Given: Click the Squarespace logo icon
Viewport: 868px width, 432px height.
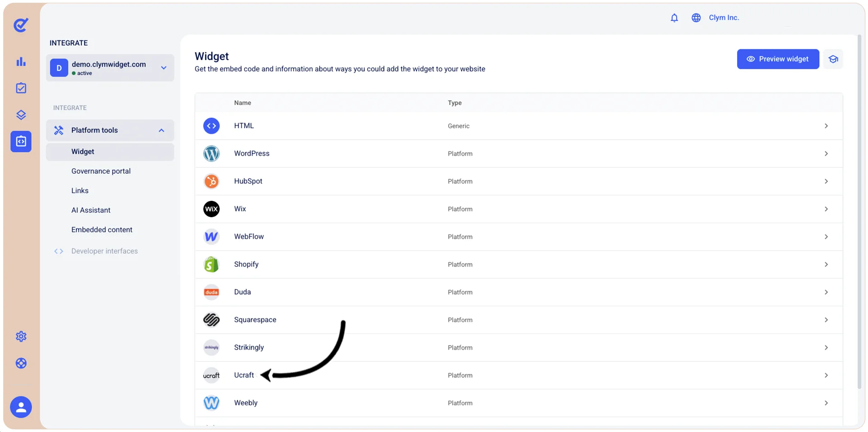Looking at the screenshot, I should coord(211,320).
